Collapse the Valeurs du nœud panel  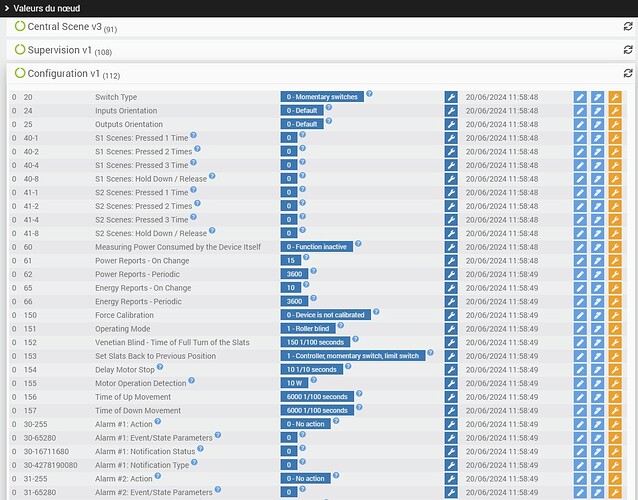(x=7, y=8)
